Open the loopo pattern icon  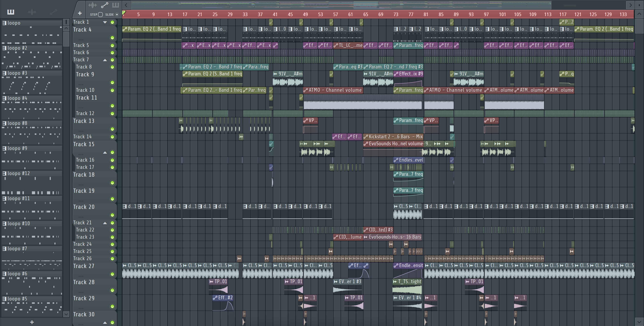coord(4,23)
